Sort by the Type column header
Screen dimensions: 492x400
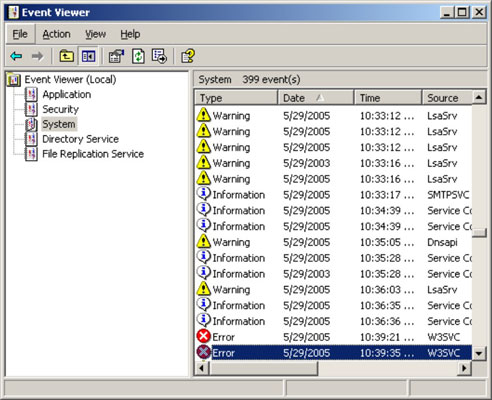point(236,98)
